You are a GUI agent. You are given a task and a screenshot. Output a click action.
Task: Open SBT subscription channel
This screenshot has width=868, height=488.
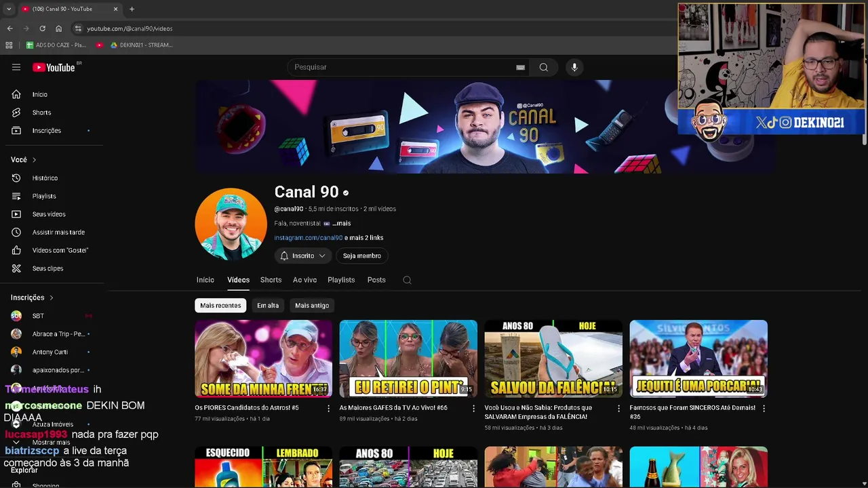pos(52,316)
